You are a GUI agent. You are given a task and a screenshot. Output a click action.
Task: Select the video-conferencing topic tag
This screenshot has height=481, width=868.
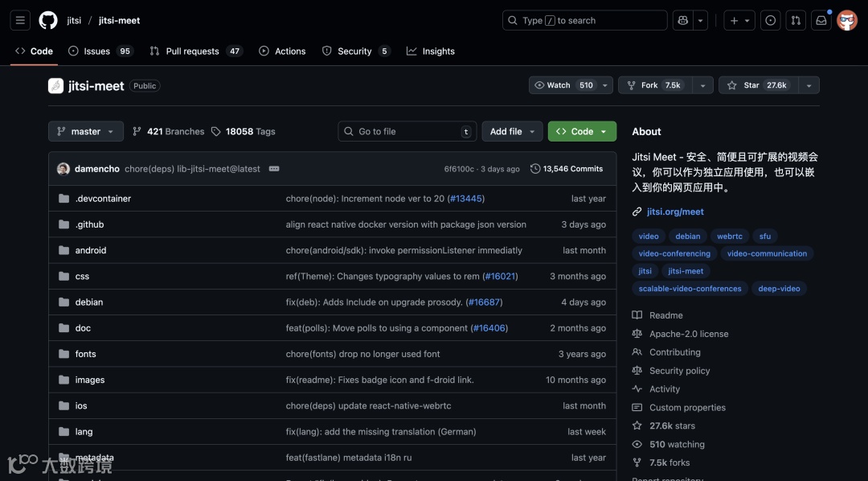click(674, 253)
